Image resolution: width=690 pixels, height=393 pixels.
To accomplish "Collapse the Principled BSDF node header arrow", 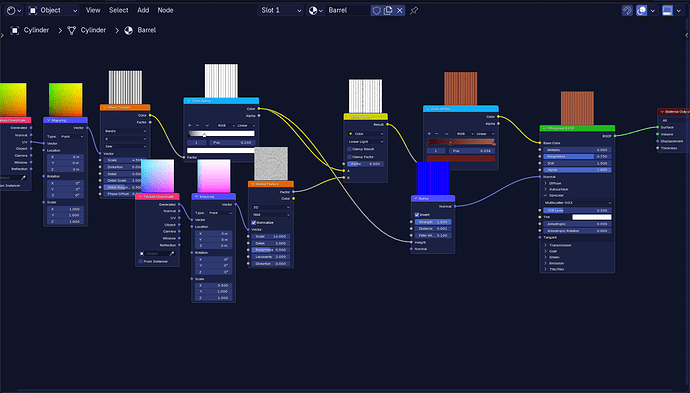I will (x=543, y=128).
